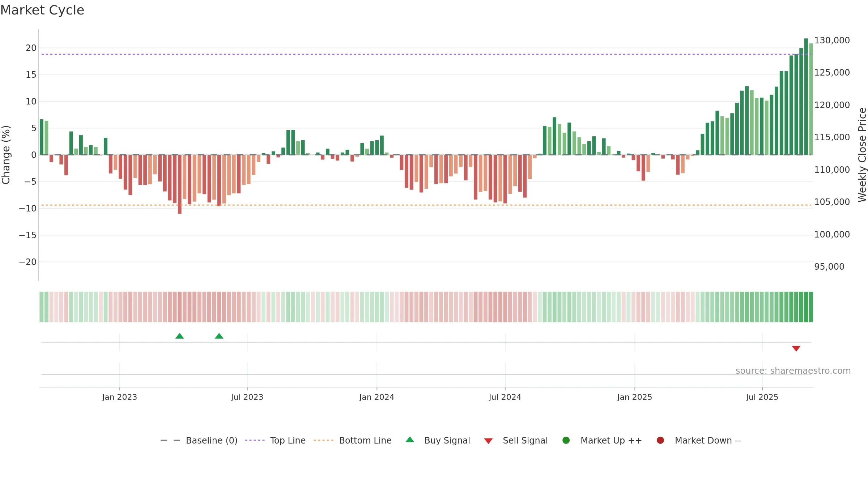Click the red Sell Signal legend triangle
The width and height of the screenshot is (868, 488).
[488, 441]
